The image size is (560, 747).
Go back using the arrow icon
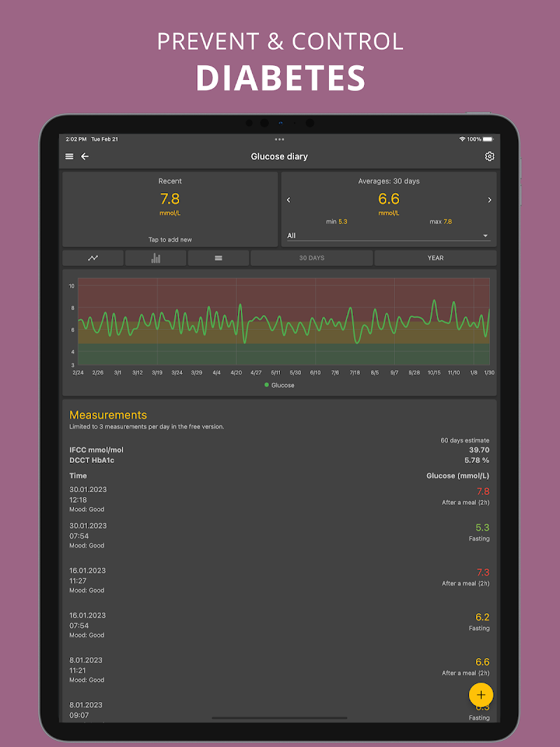pos(85,157)
